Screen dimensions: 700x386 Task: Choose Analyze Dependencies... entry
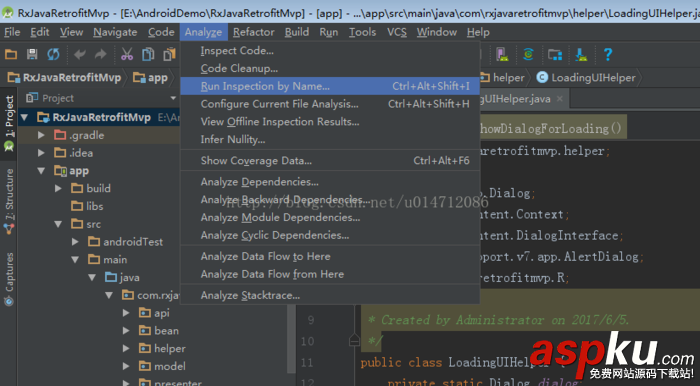[x=330, y=182]
